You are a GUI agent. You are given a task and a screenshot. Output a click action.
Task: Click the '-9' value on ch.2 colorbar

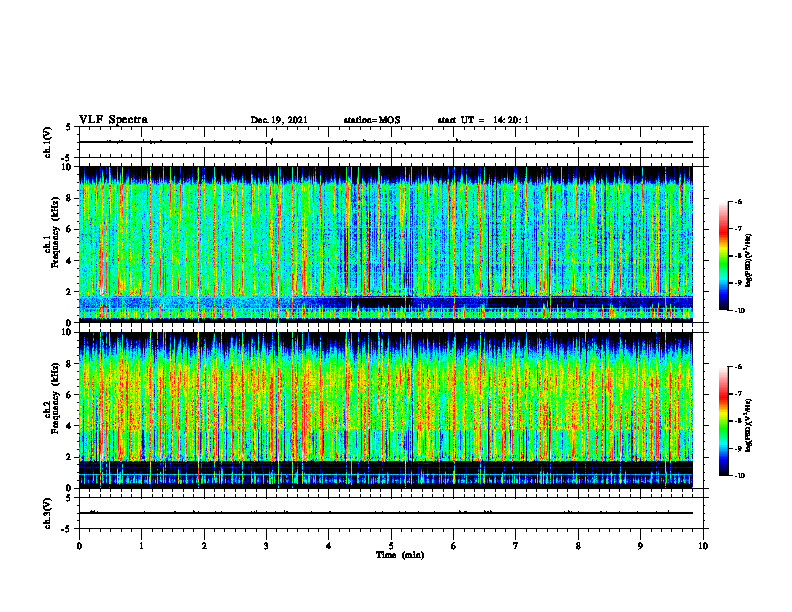(x=738, y=448)
